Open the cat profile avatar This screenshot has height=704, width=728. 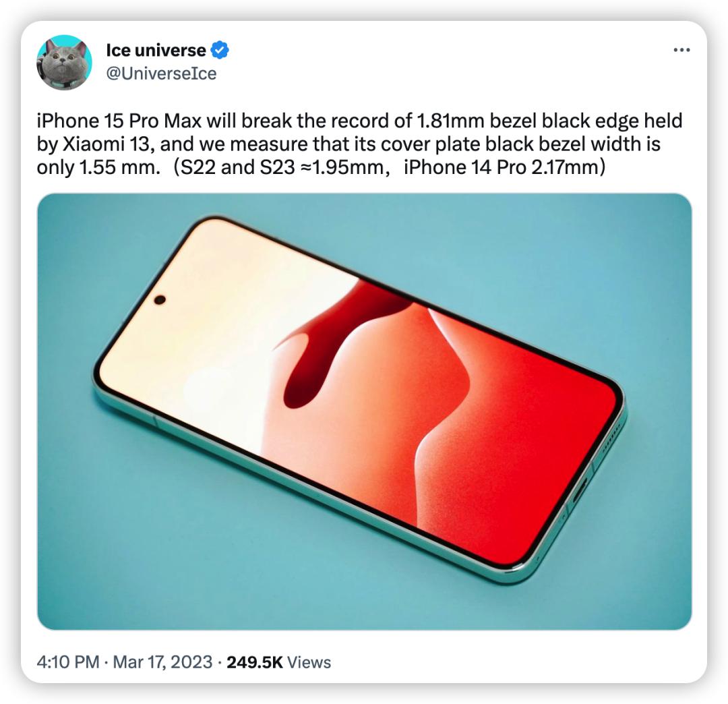pyautogui.click(x=64, y=62)
